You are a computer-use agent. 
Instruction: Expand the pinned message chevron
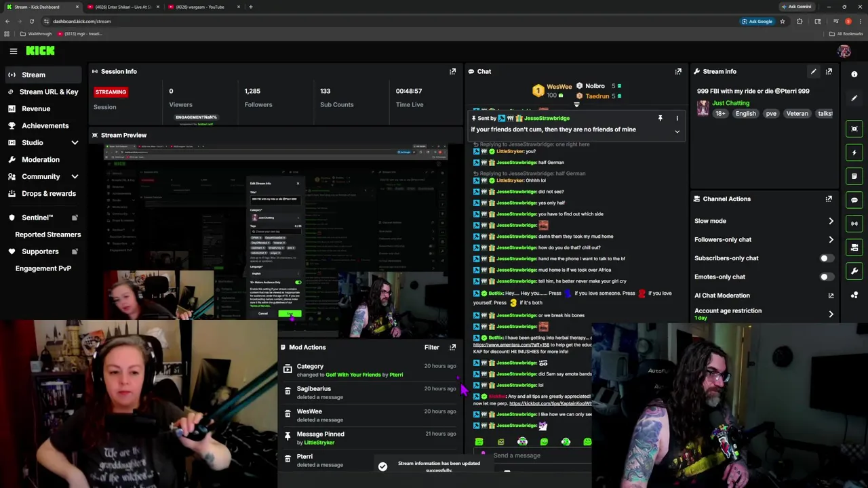click(x=677, y=131)
